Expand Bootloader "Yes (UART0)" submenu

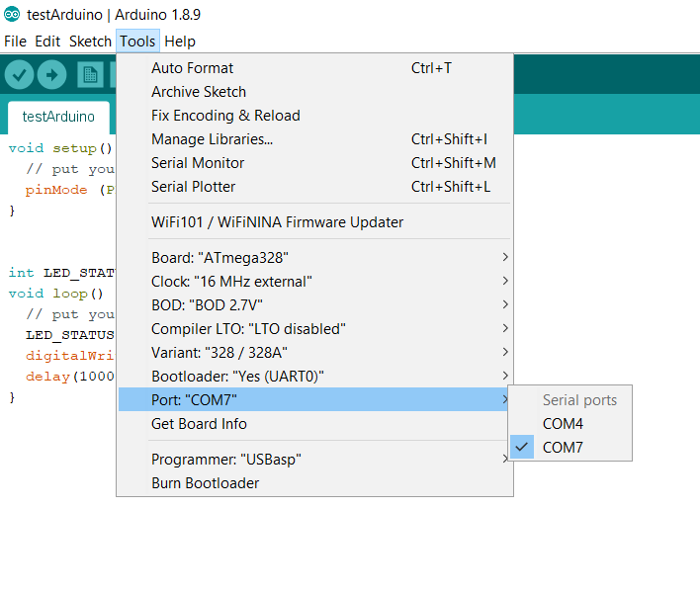point(314,376)
